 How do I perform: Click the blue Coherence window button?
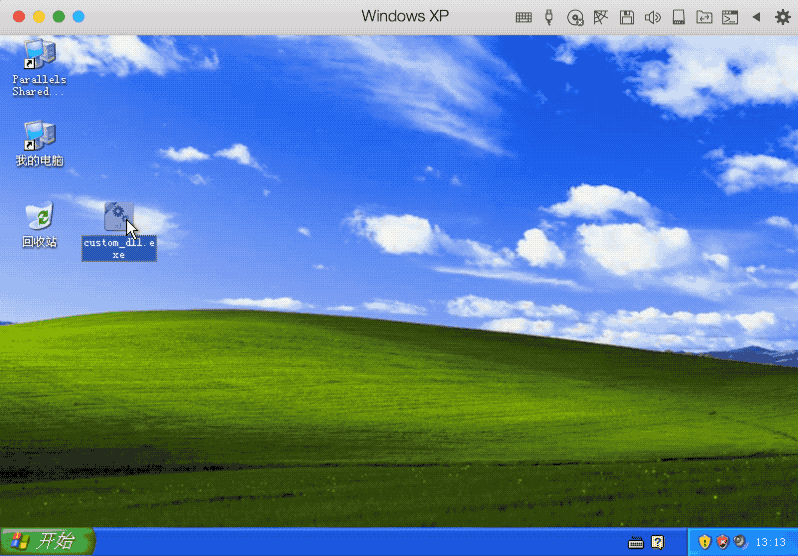coord(78,17)
